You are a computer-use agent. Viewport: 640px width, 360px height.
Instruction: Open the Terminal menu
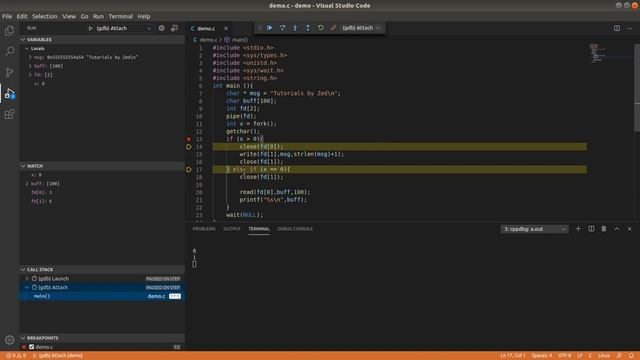(x=120, y=16)
